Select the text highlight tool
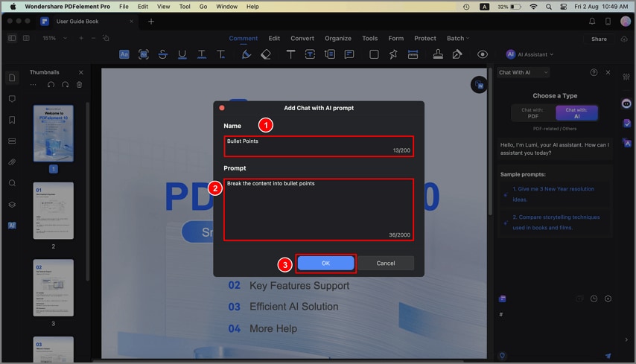 124,54
